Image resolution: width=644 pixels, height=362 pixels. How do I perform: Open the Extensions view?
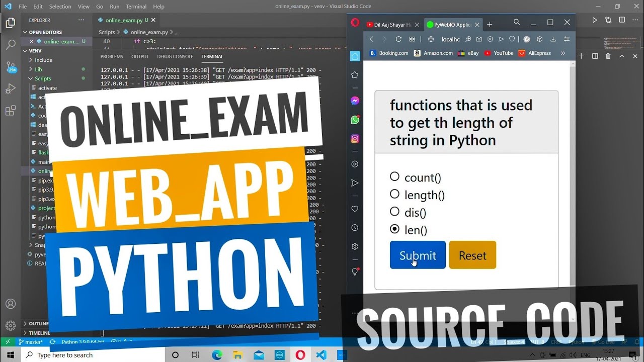click(11, 111)
